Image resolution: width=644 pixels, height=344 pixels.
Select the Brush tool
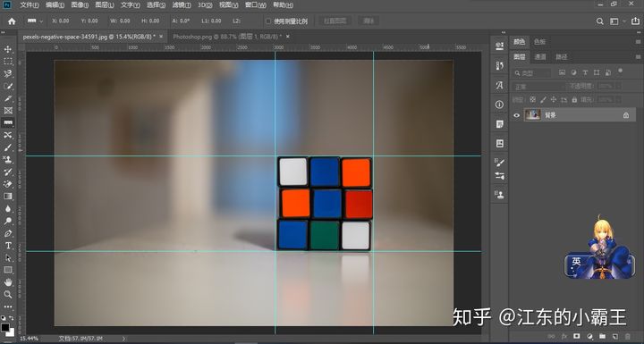coord(8,147)
